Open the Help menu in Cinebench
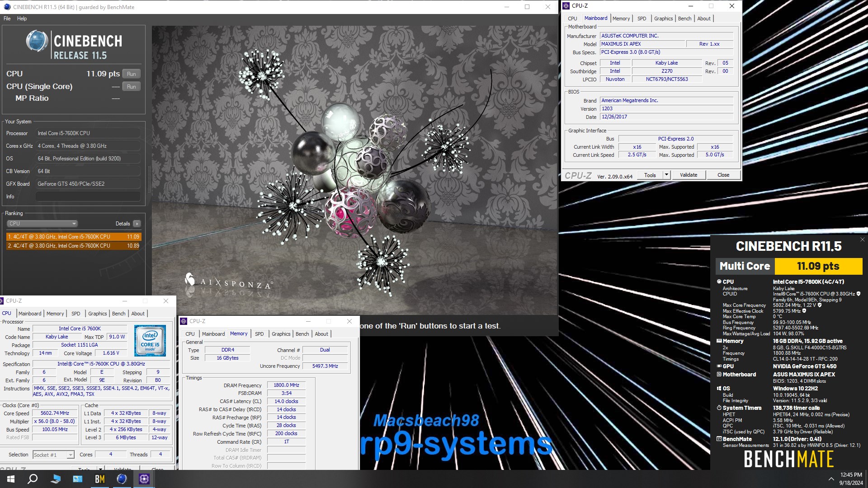The height and width of the screenshot is (488, 868). click(22, 19)
